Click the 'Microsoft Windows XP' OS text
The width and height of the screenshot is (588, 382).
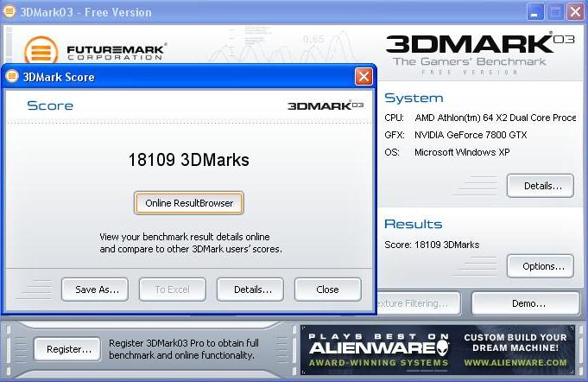click(x=462, y=152)
